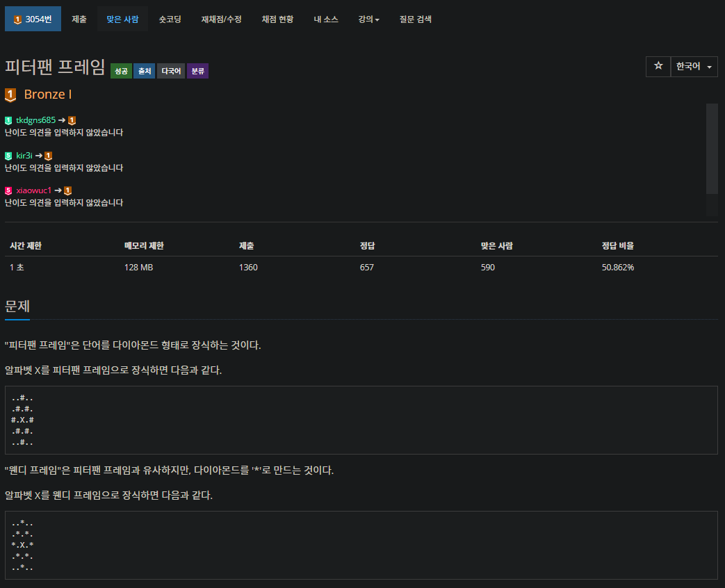725x588 pixels.
Task: Open the 3054번 problem tab
Action: tap(33, 19)
